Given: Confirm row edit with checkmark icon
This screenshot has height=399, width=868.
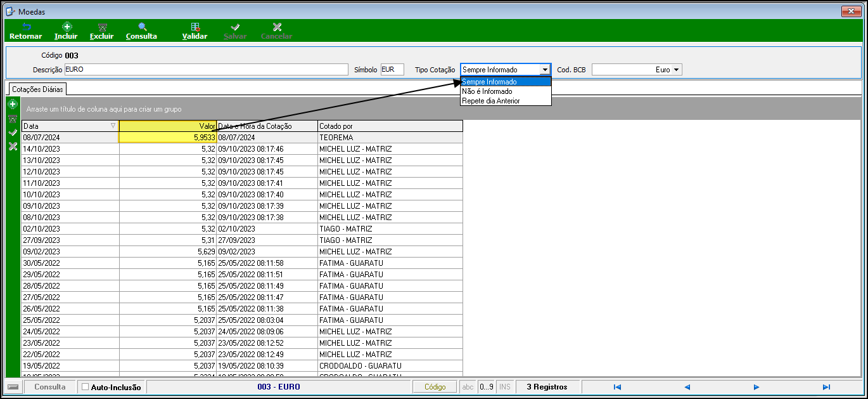Looking at the screenshot, I should (x=12, y=133).
